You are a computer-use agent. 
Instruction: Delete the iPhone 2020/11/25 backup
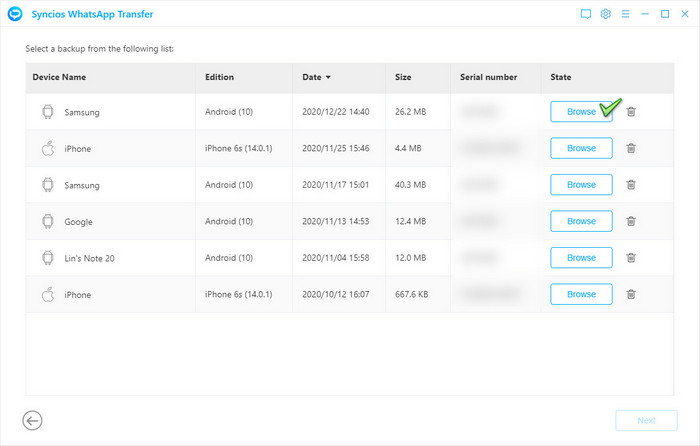[x=631, y=148]
